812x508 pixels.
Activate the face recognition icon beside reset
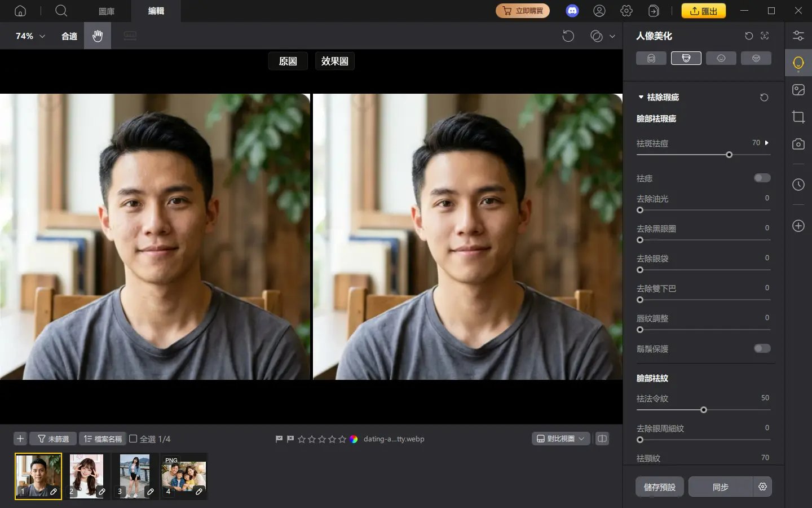[x=765, y=36]
